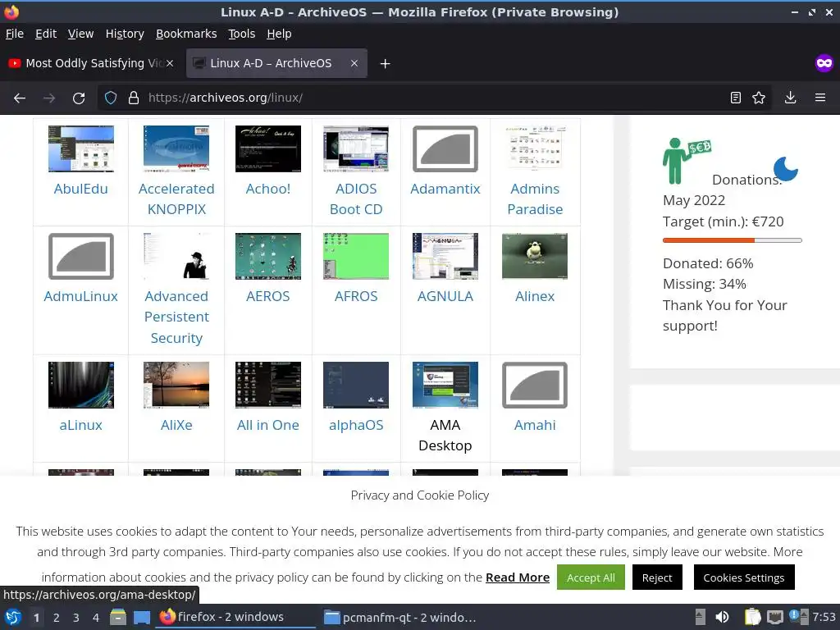Reject cookies
840x630 pixels.
point(657,577)
